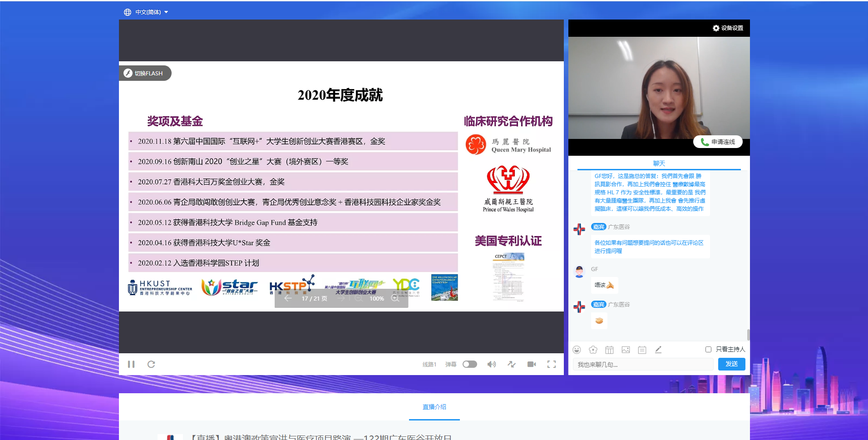This screenshot has height=440, width=868.
Task: Click the 发送 send button
Action: pos(731,364)
